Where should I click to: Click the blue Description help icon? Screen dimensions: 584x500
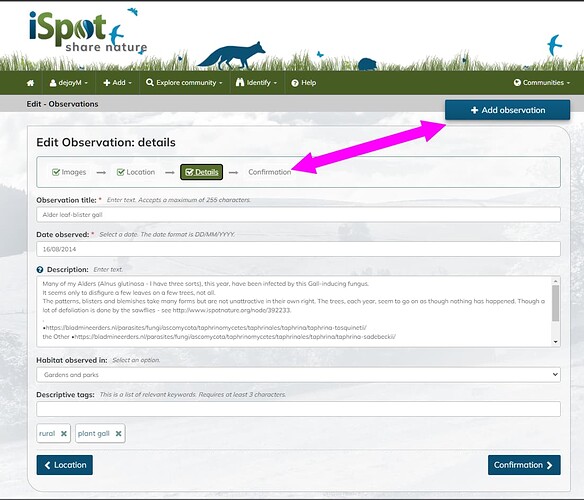pos(40,269)
